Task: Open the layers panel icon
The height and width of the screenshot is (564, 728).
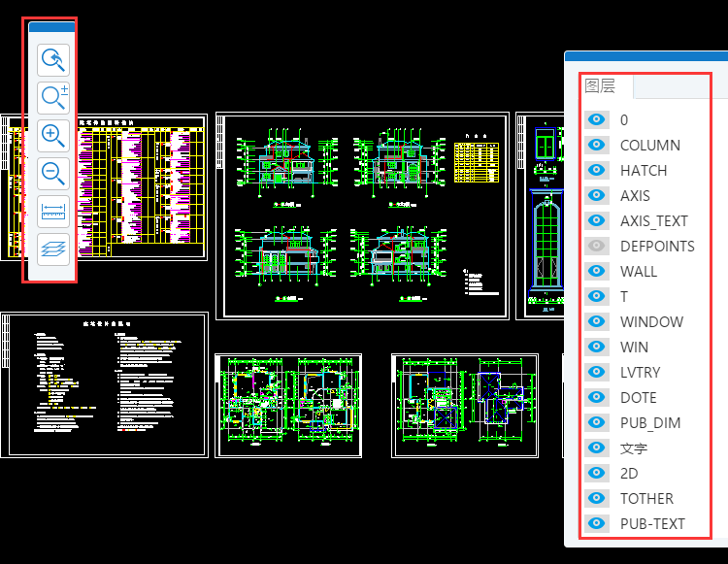Action: pos(53,249)
